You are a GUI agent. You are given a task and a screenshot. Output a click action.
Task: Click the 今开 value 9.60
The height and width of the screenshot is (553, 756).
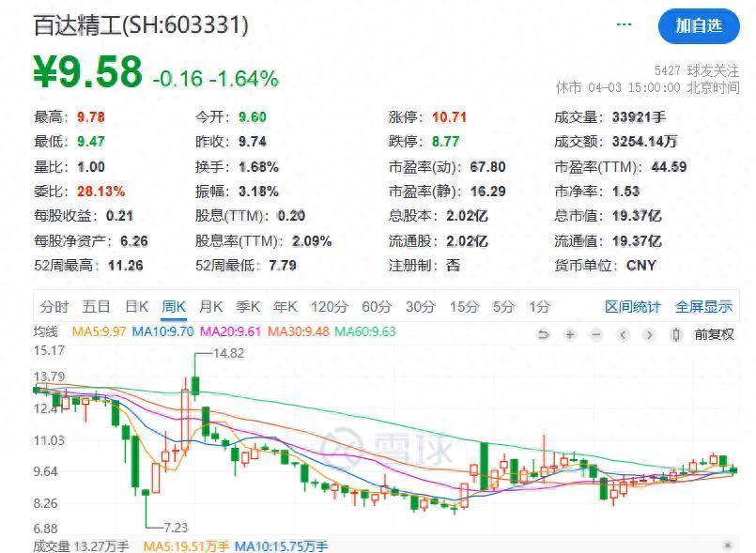point(253,117)
